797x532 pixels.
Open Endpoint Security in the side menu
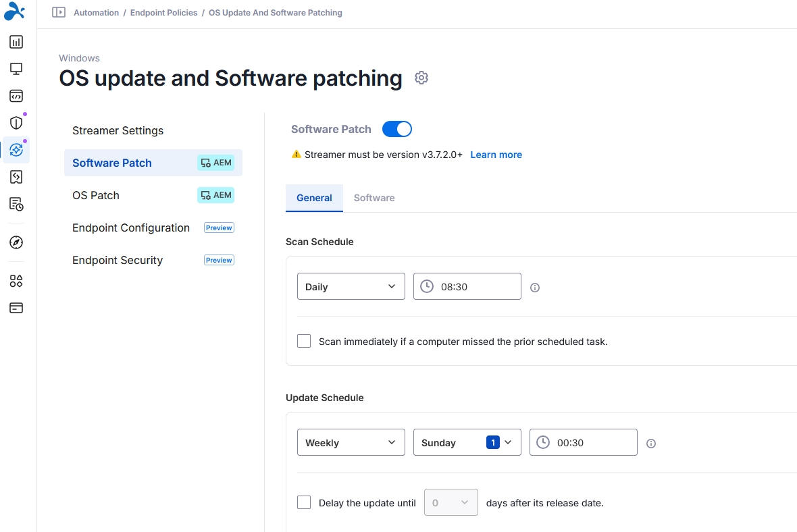(x=153, y=260)
